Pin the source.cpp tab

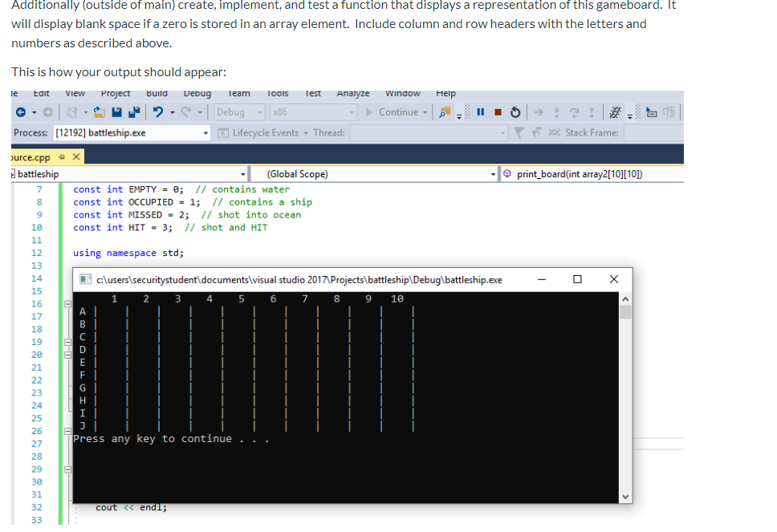tap(62, 157)
